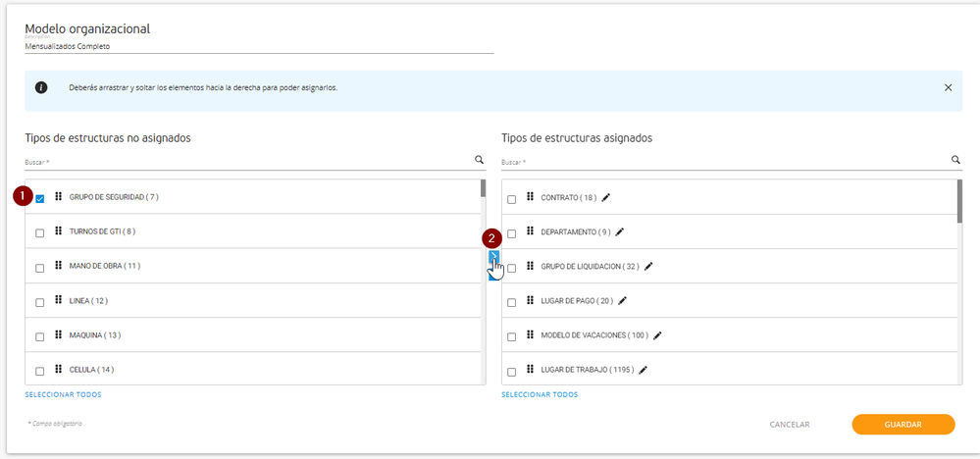Select the LUGAR DE TRABAJO ( 1195 ) label

(x=588, y=370)
